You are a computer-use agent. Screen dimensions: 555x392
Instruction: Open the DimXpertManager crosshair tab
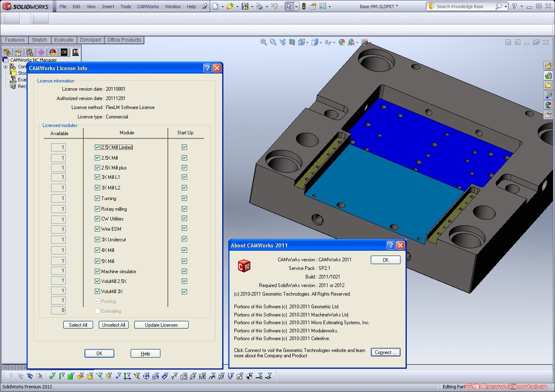coord(41,52)
